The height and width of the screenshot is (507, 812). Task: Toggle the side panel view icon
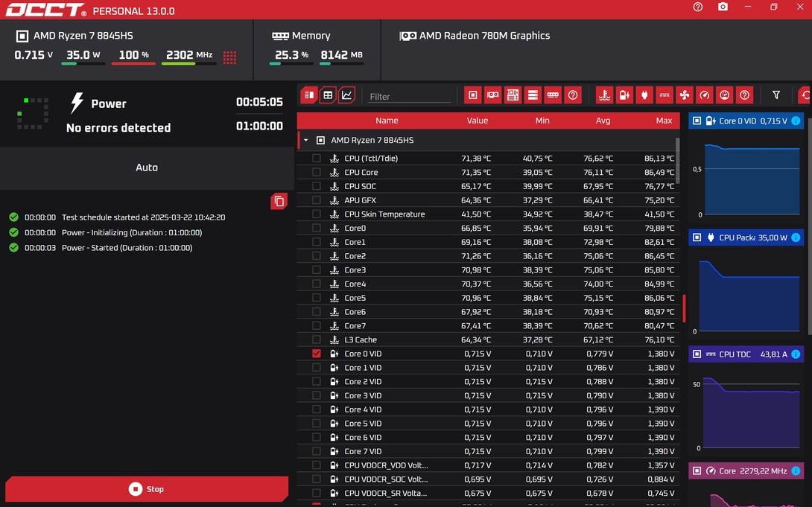click(309, 95)
